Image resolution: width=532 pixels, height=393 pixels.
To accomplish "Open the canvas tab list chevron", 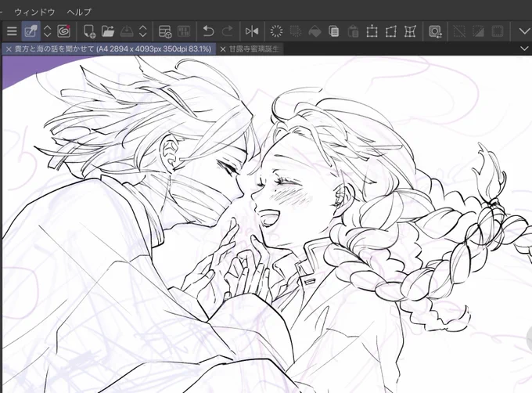I will click(524, 49).
